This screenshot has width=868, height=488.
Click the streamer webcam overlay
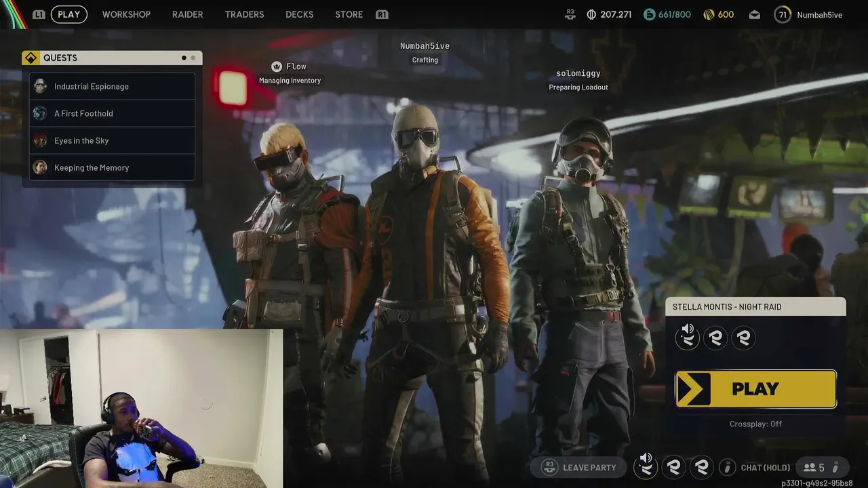pos(141,409)
